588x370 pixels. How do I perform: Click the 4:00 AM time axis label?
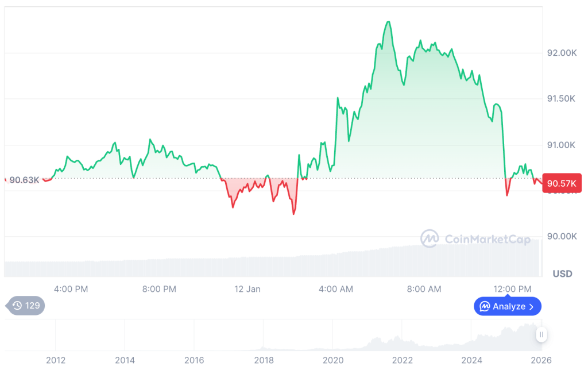click(336, 289)
